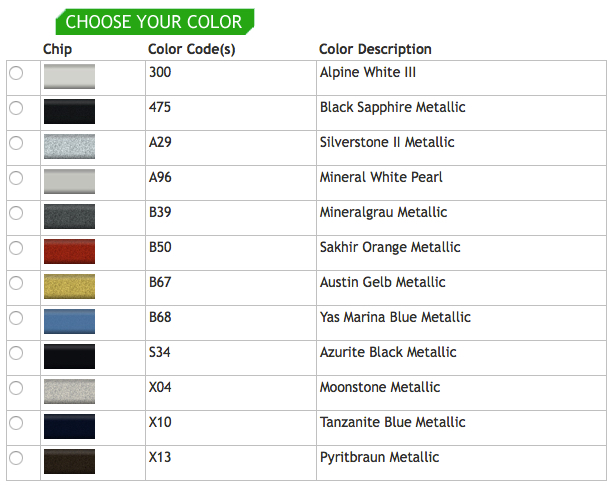This screenshot has height=485, width=615.
Task: Click the Choose Your Color green banner
Action: (x=154, y=21)
